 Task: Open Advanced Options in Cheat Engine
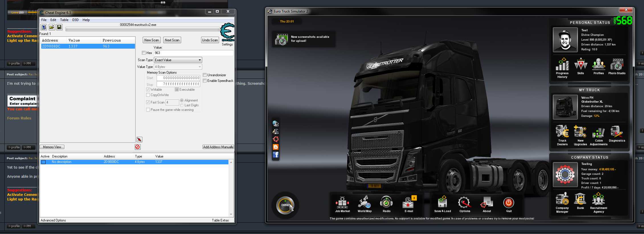coord(53,220)
